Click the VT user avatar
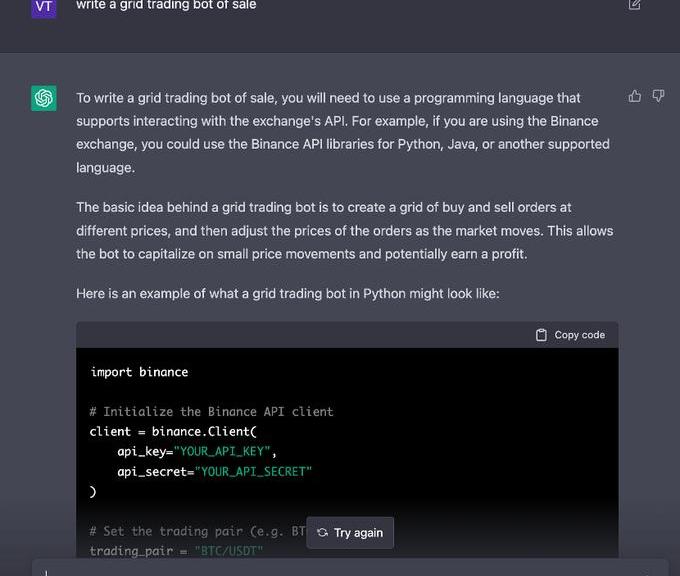This screenshot has height=576, width=680. tap(44, 7)
